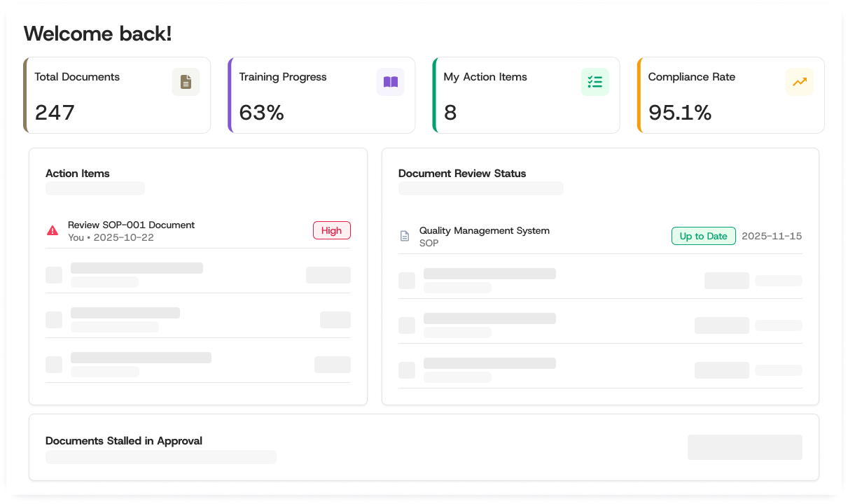Click the red warning triangle icon
Screen dimensions: 848x504
(x=53, y=230)
